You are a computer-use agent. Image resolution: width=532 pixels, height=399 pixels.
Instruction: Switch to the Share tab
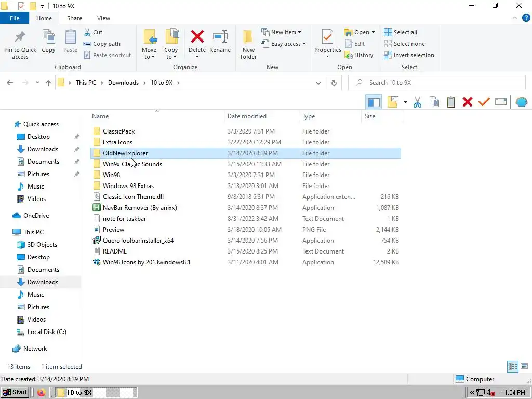74,18
